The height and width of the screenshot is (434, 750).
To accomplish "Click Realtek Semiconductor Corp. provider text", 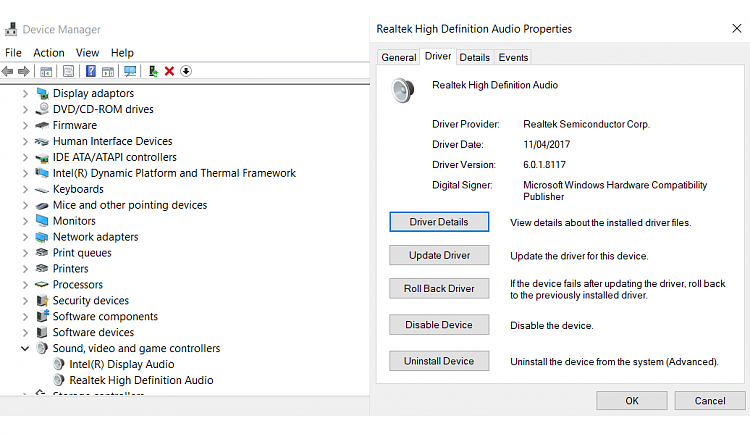I will pos(586,124).
